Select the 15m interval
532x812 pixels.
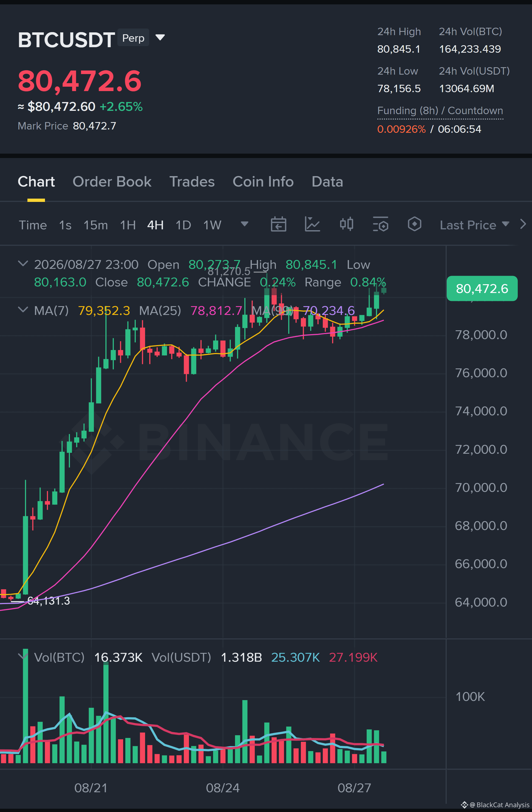click(x=95, y=225)
